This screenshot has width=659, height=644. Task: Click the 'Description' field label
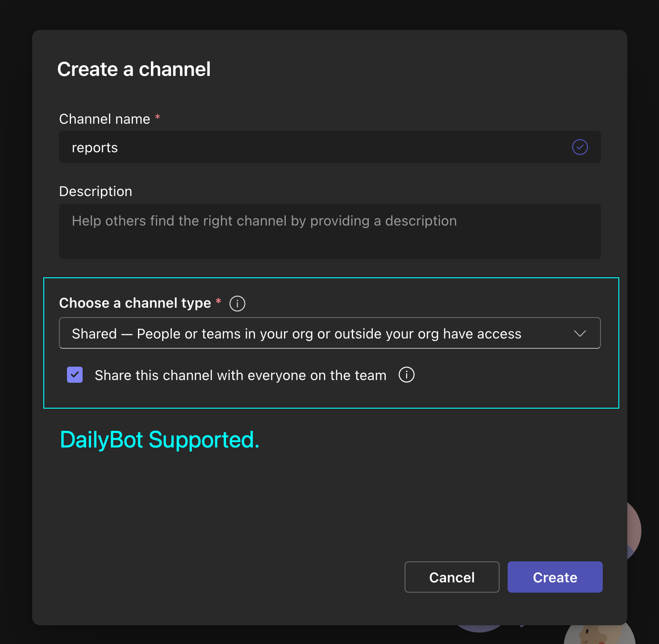[x=96, y=192]
